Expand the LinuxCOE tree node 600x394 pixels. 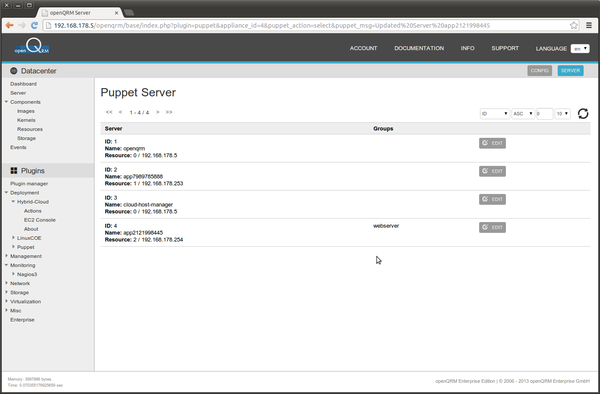pos(13,238)
